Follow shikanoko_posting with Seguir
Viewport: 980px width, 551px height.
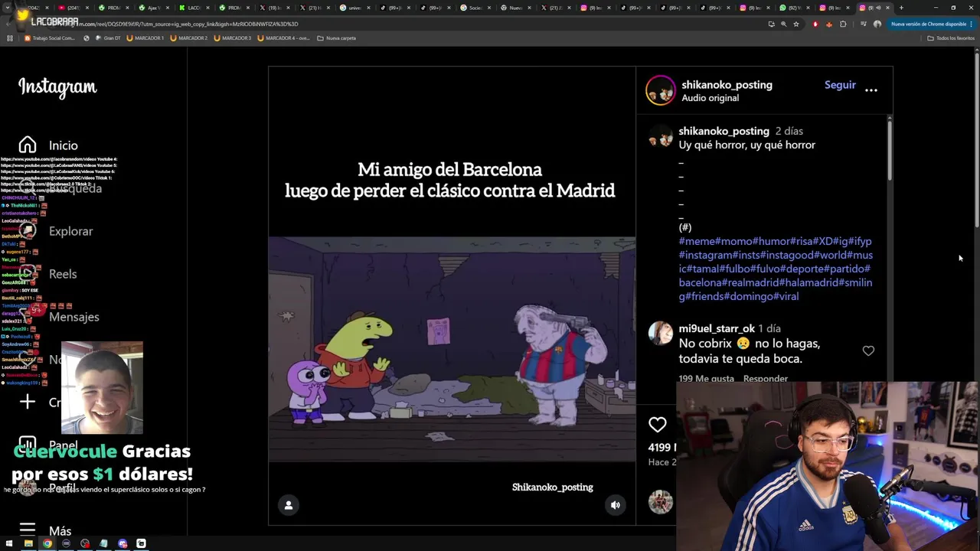pos(840,85)
